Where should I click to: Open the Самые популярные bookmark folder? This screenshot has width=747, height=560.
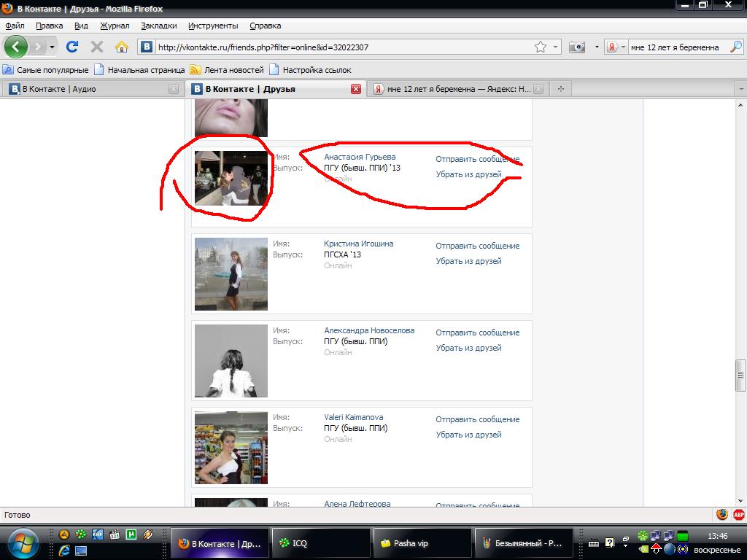pos(46,70)
